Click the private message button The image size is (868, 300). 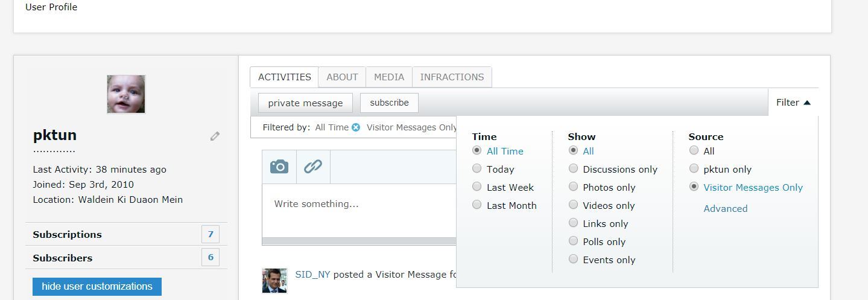[305, 103]
